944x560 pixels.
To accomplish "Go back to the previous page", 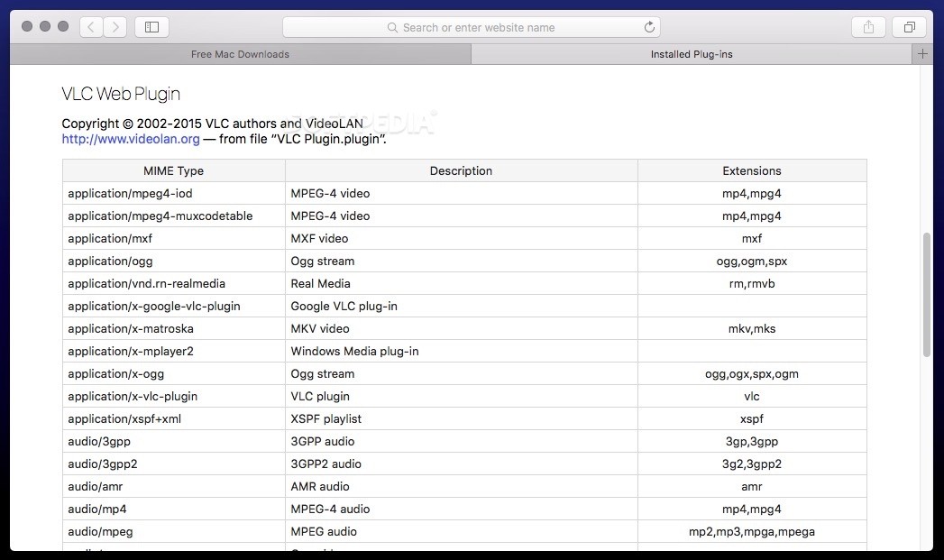I will click(x=90, y=26).
